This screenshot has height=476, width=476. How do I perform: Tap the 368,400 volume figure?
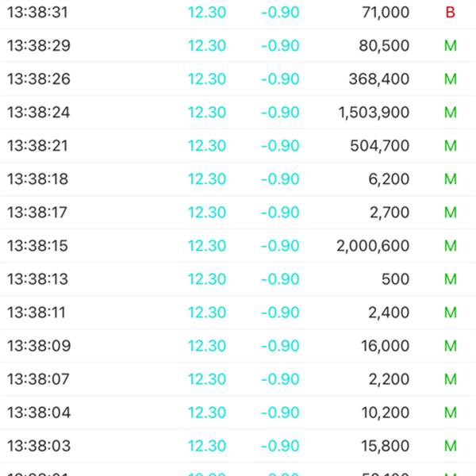[378, 79]
